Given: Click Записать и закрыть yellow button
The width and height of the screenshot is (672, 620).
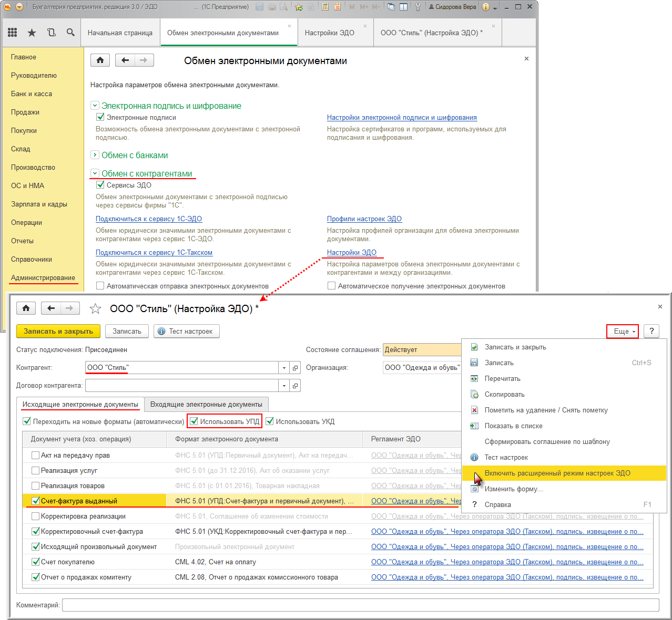Looking at the screenshot, I should 58,331.
